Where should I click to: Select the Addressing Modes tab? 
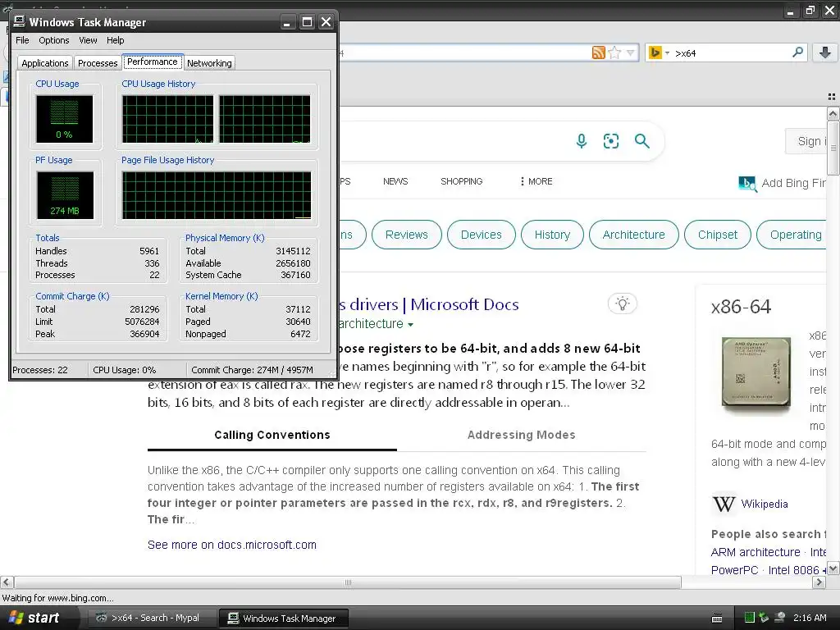point(521,435)
